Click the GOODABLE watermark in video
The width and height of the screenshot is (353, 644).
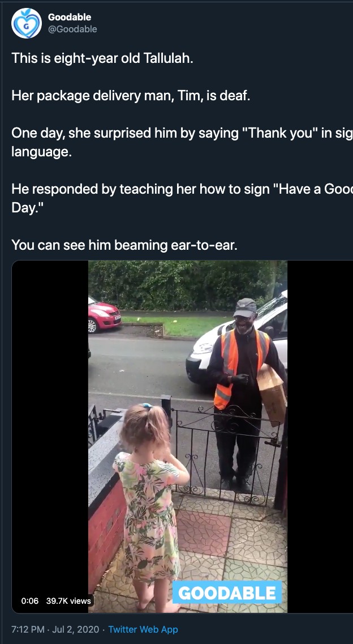227,592
